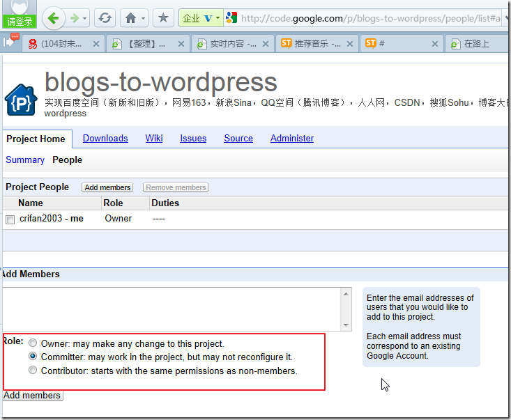Screen dimensions: 511x420
Task: Click the Google favicon in the address bar
Action: 231,18
